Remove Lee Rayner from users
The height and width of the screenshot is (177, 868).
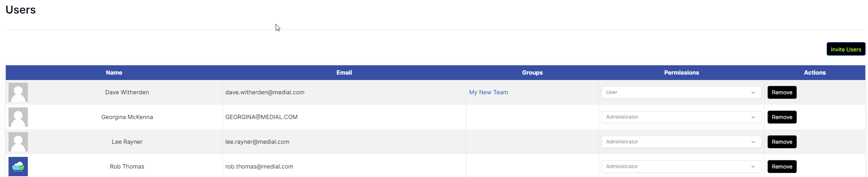point(782,142)
